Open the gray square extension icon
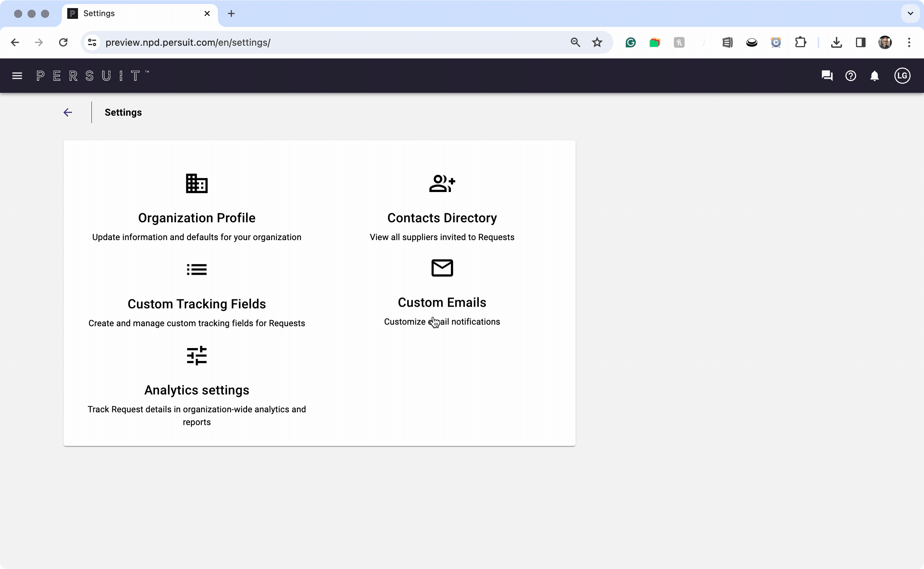The image size is (924, 569). 679,42
